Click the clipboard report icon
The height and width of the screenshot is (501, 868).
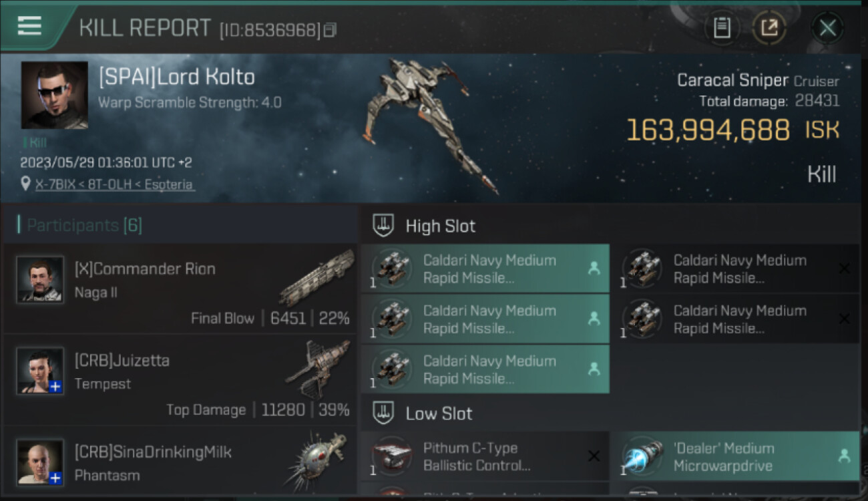(x=722, y=28)
